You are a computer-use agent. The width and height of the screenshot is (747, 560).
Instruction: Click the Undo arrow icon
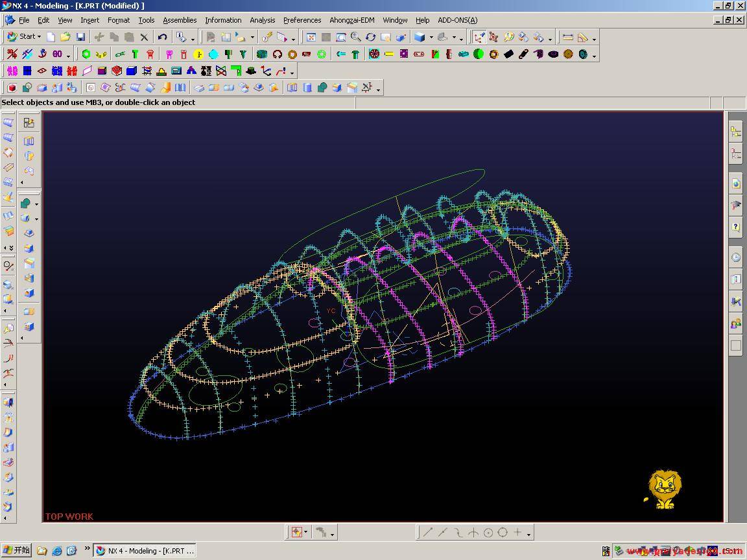162,37
